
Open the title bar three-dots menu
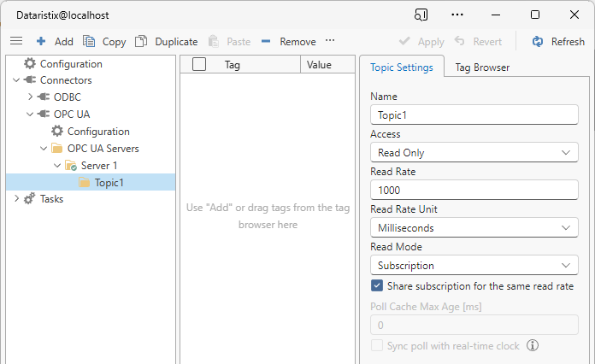[x=457, y=15]
